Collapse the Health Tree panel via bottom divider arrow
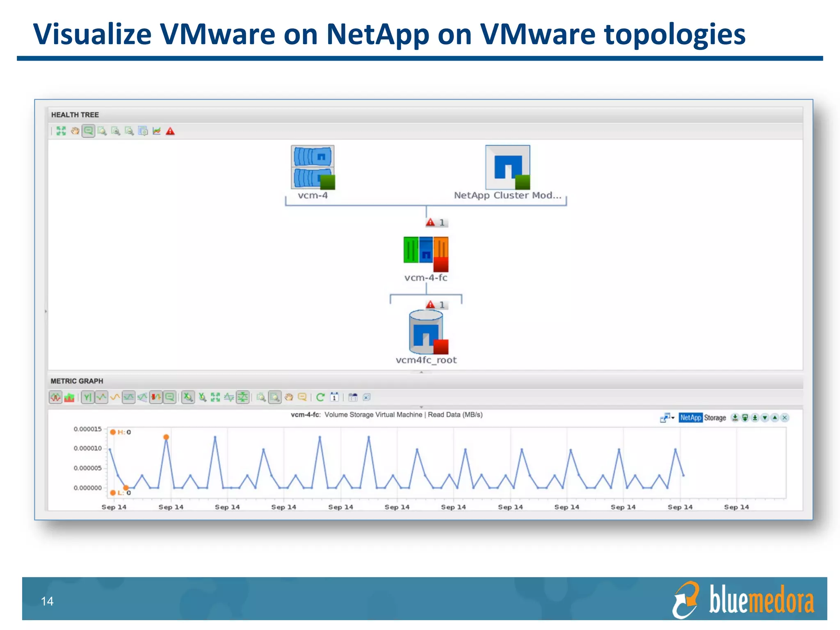 421,372
